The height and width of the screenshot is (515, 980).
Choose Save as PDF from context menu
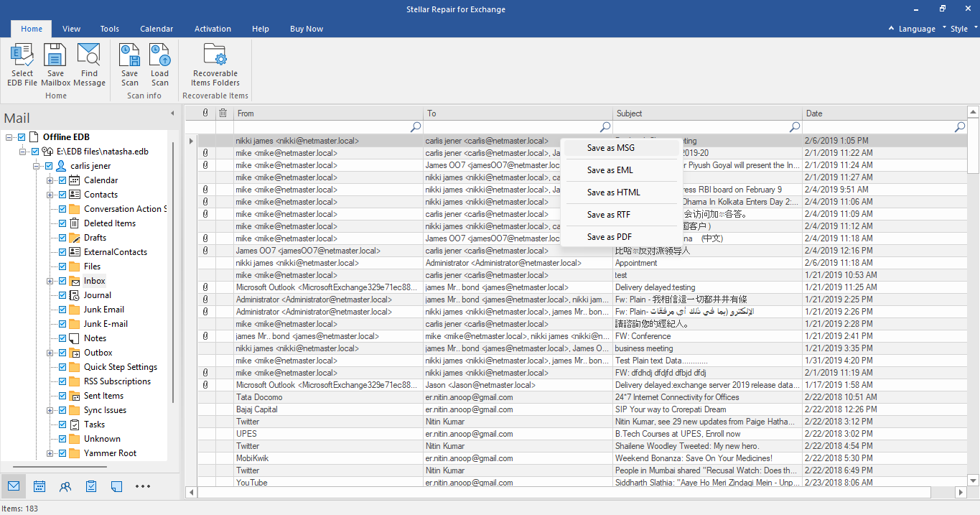(620, 237)
